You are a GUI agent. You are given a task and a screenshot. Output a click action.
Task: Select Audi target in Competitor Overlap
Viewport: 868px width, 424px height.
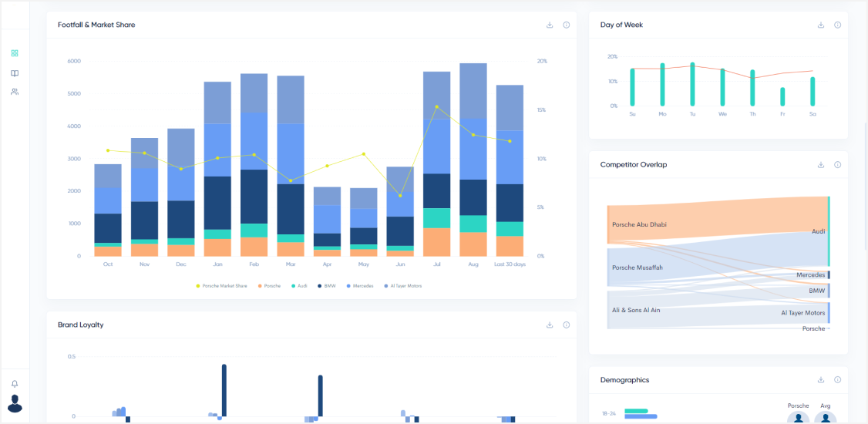tap(829, 231)
